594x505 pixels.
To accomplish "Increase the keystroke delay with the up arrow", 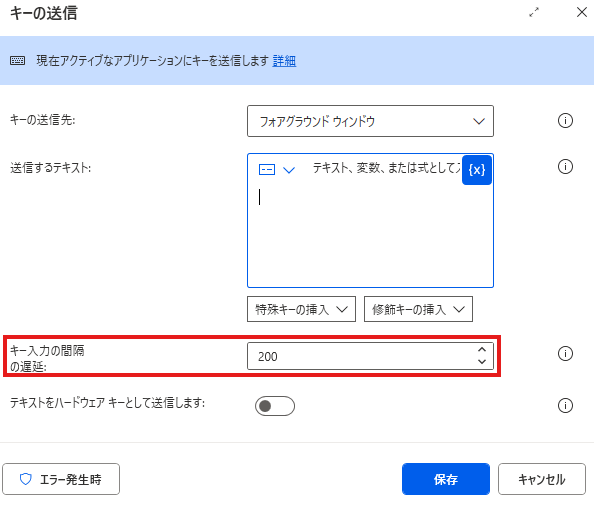I will click(482, 350).
